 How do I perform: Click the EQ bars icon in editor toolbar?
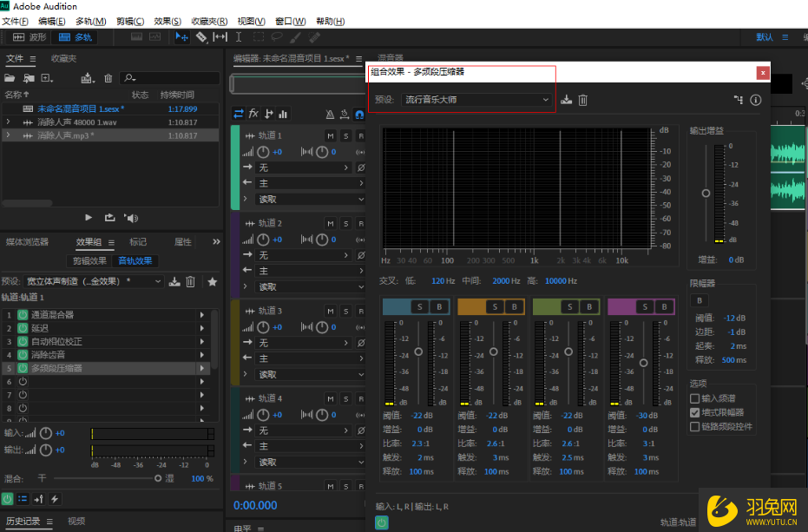click(283, 114)
